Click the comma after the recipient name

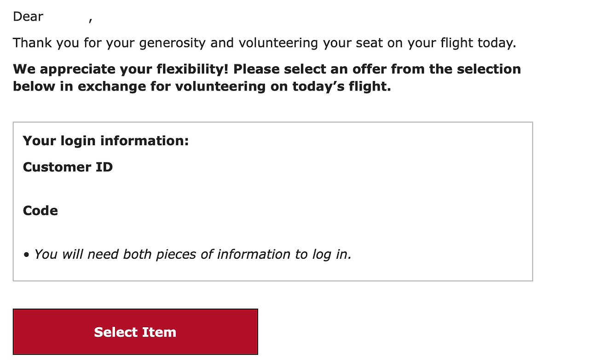(91, 19)
